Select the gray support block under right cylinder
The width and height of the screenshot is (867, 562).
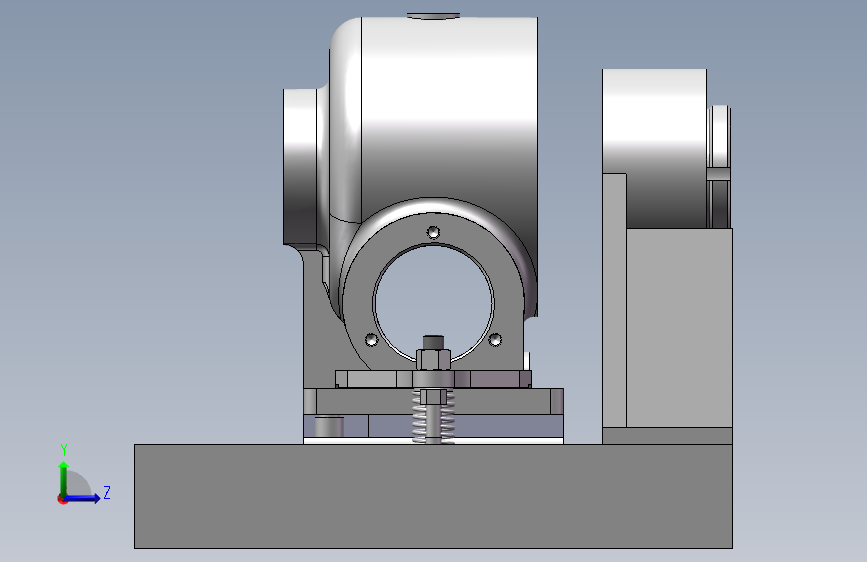pyautogui.click(x=679, y=327)
